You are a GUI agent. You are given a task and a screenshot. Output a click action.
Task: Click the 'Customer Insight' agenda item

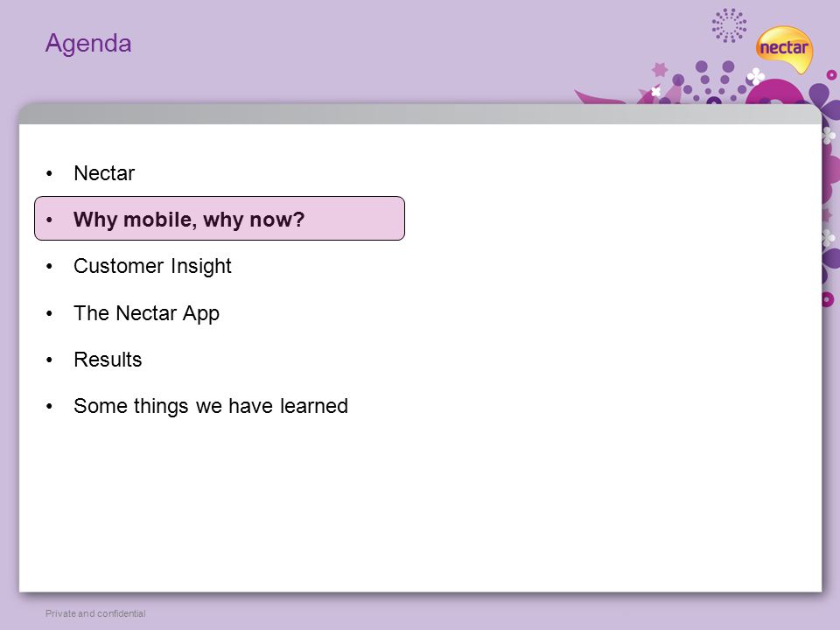(x=152, y=266)
